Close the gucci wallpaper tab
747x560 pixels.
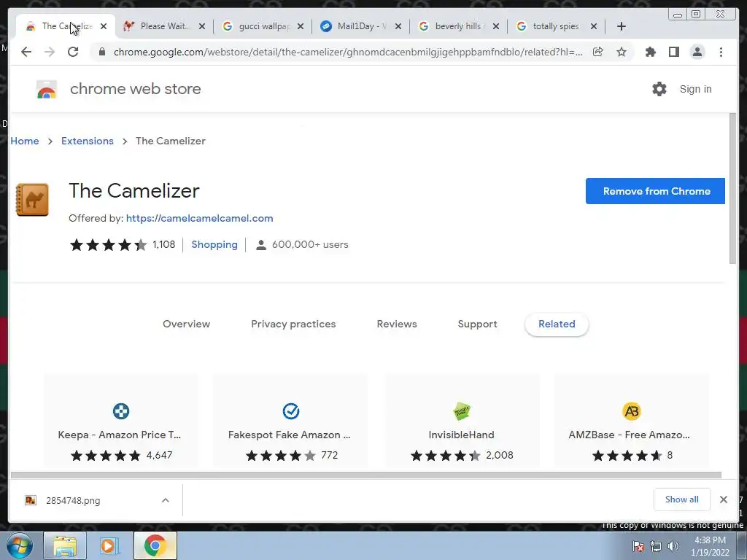(x=301, y=26)
